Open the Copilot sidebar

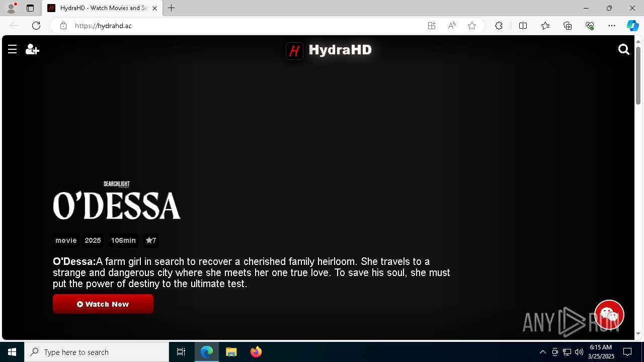632,26
